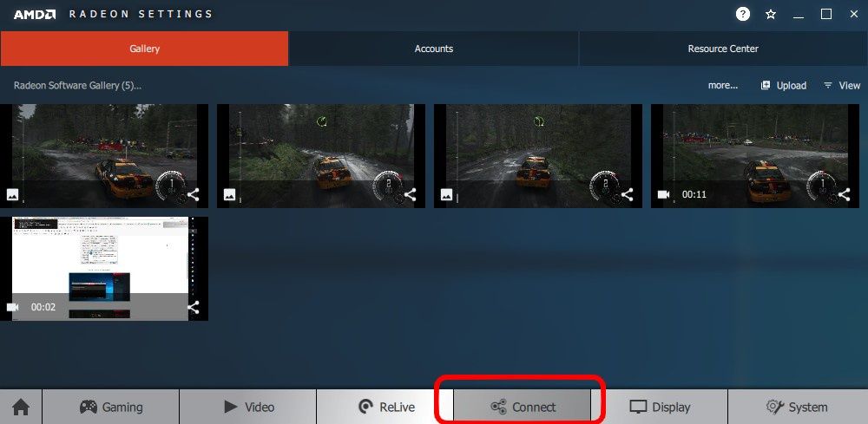Share the first rally screenshot
The height and width of the screenshot is (424, 868).
[x=194, y=194]
